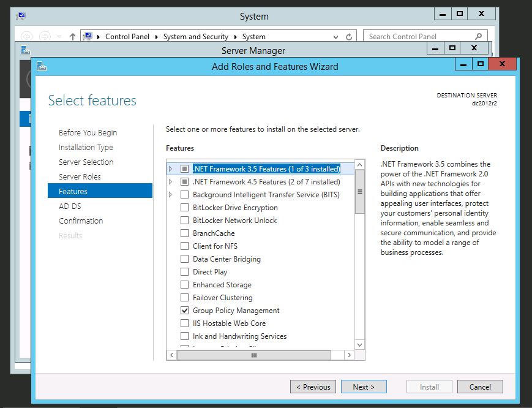Toggle .NET Framework 4.5 Features checkbox

click(184, 181)
